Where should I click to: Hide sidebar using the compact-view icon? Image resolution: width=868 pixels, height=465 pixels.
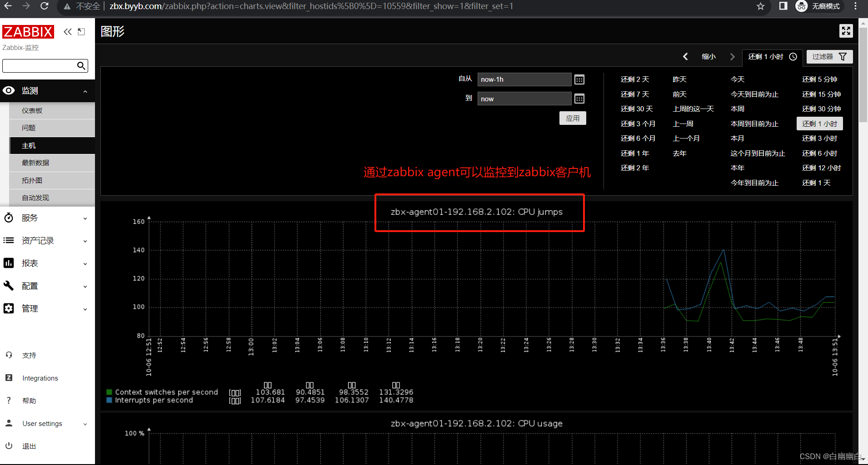coord(81,32)
